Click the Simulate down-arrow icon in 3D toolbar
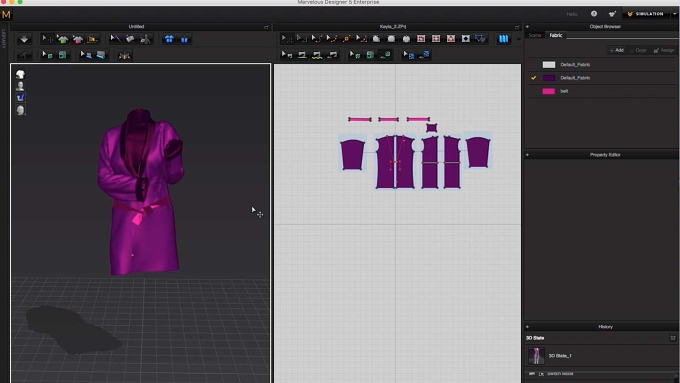This screenshot has width=680, height=383. [24, 39]
